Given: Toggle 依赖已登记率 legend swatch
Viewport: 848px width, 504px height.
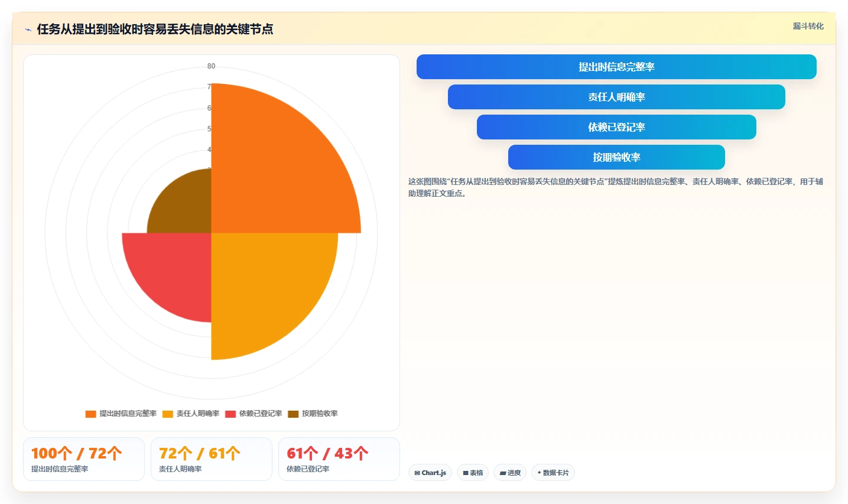Looking at the screenshot, I should (x=230, y=414).
